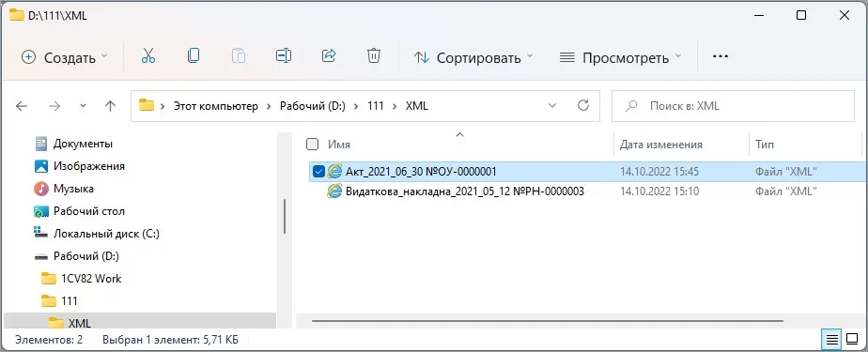
Task: Switch to large thumbnails view icon
Action: click(x=851, y=339)
